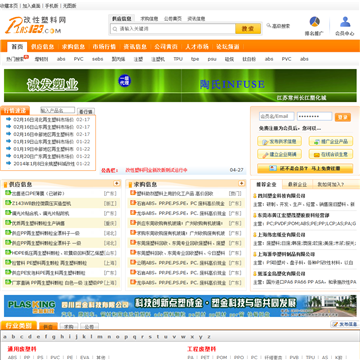Click the bell icon beside 四川塑金科技有限公司
360x360 pixels.
pos(255,196)
